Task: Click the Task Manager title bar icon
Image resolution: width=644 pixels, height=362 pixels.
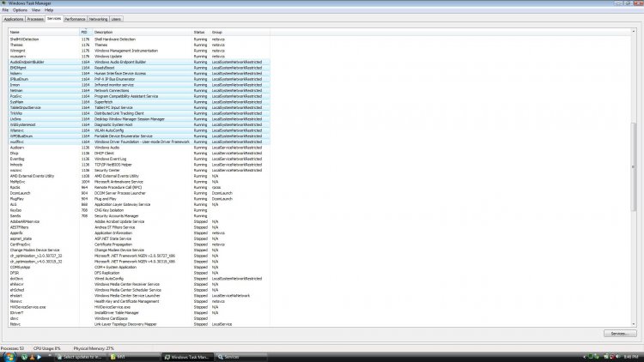Action: coord(3,3)
